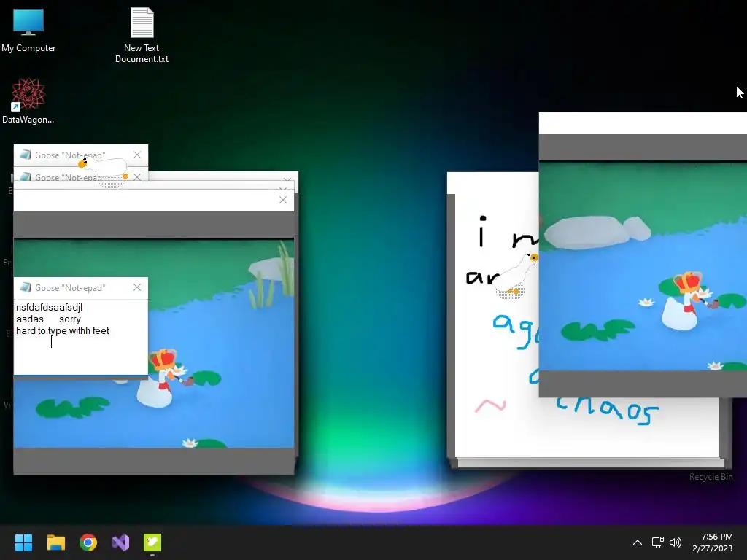Open the DataWagon desktop shortcut
747x560 pixels.
(28, 101)
